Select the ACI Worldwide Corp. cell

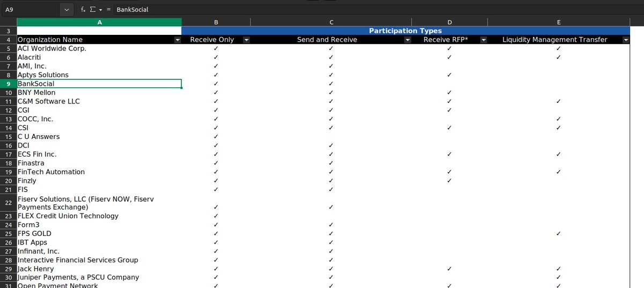click(x=99, y=48)
